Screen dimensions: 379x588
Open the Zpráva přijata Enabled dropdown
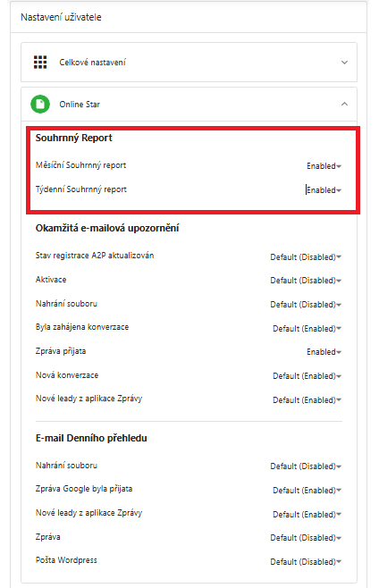(x=324, y=352)
